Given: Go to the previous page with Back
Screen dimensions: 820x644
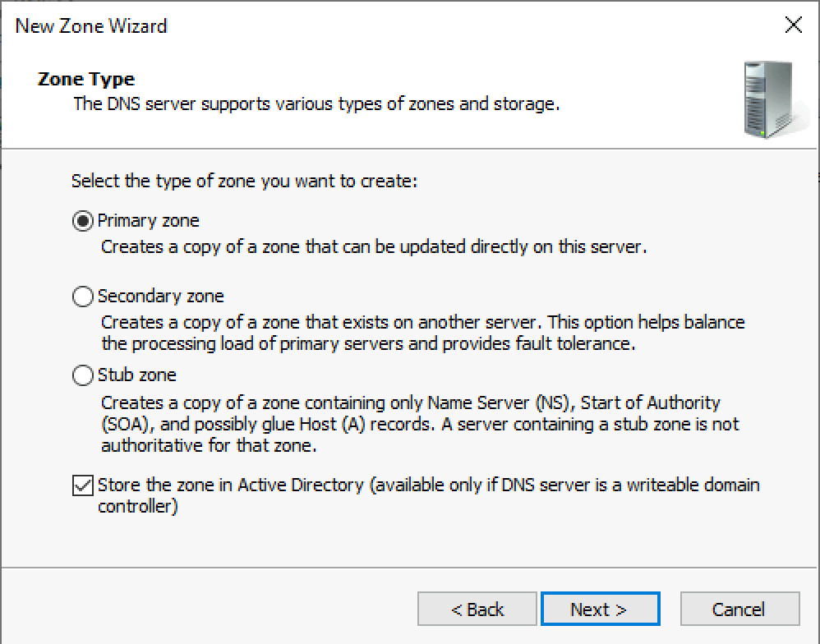Looking at the screenshot, I should 477,609.
